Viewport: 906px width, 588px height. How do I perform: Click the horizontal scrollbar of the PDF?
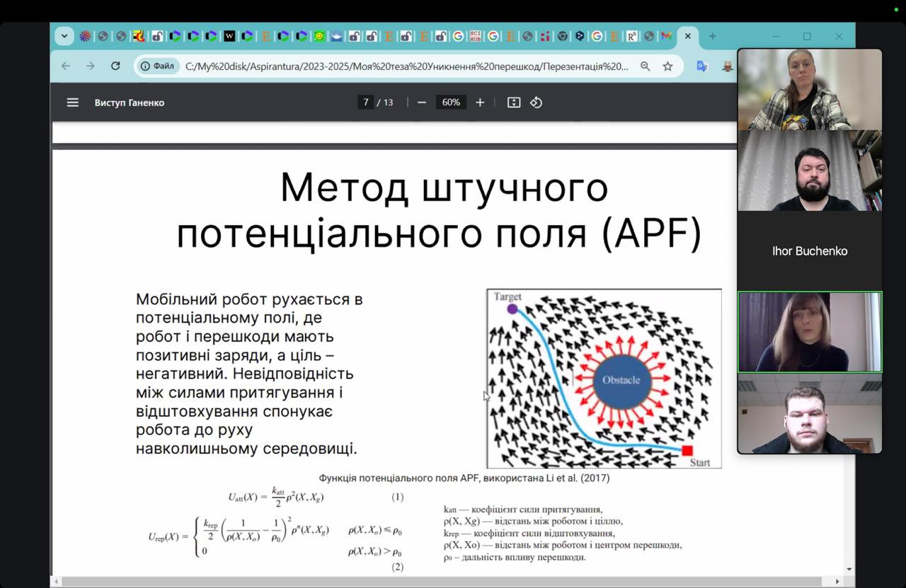point(442,582)
